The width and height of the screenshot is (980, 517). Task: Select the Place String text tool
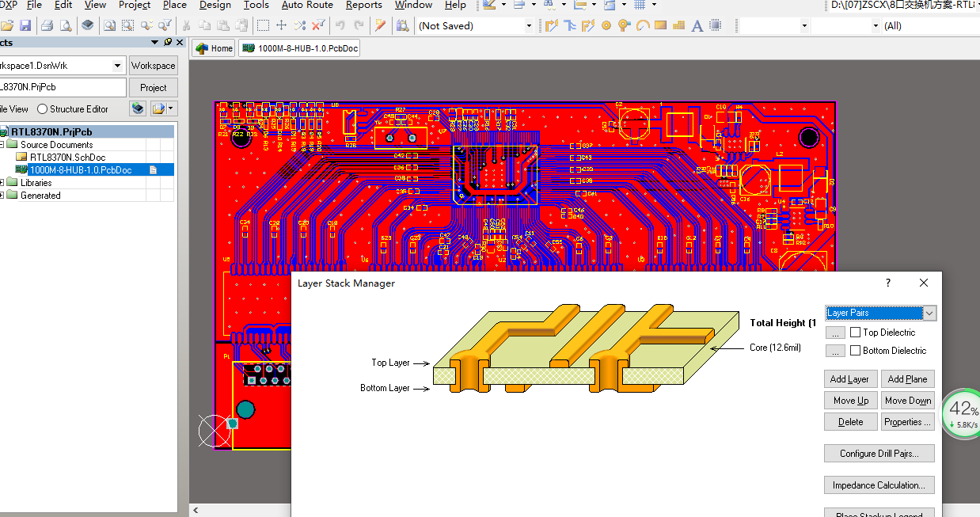[697, 25]
